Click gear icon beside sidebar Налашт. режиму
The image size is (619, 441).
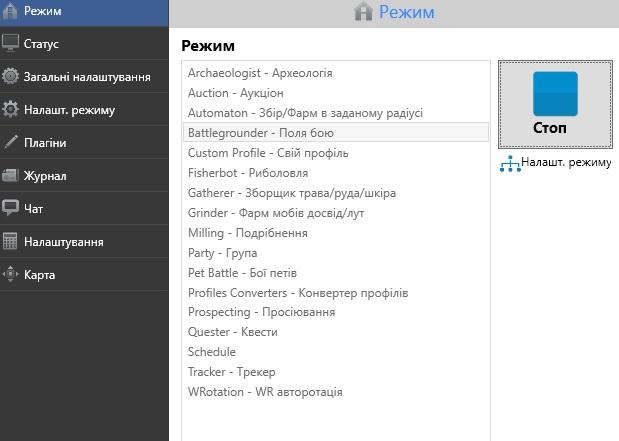[11, 110]
